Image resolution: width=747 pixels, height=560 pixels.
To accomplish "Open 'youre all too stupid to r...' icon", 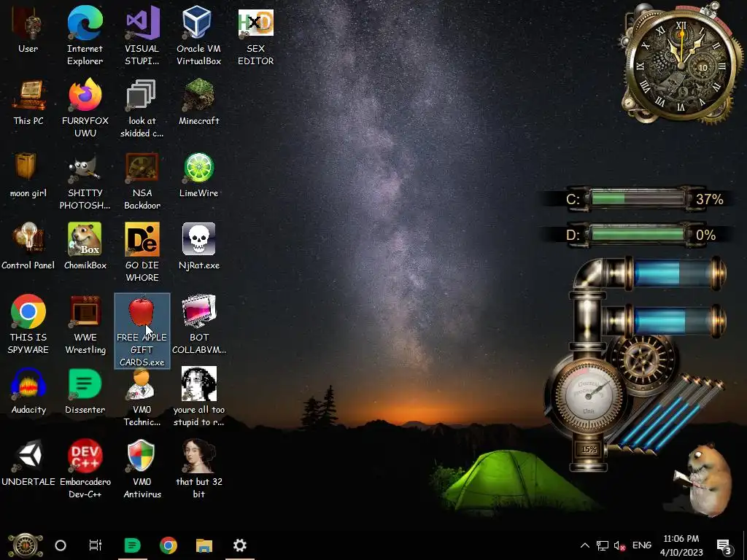I will click(198, 397).
